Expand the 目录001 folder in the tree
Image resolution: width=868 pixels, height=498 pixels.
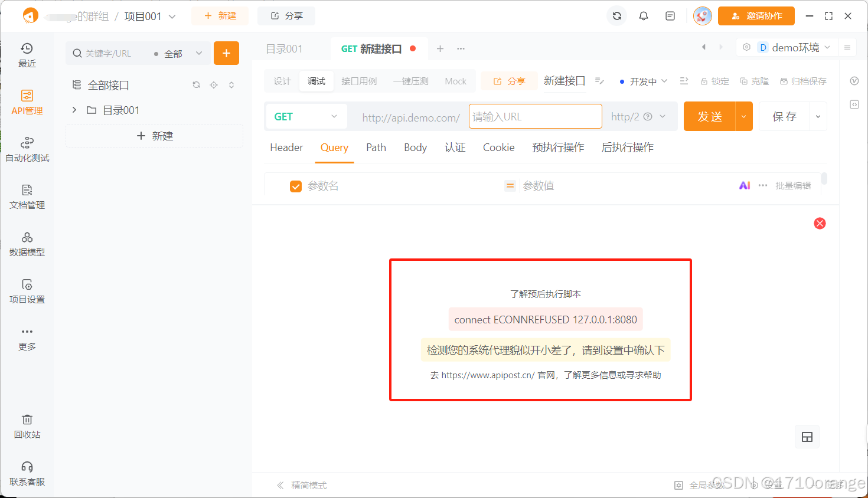pyautogui.click(x=73, y=110)
